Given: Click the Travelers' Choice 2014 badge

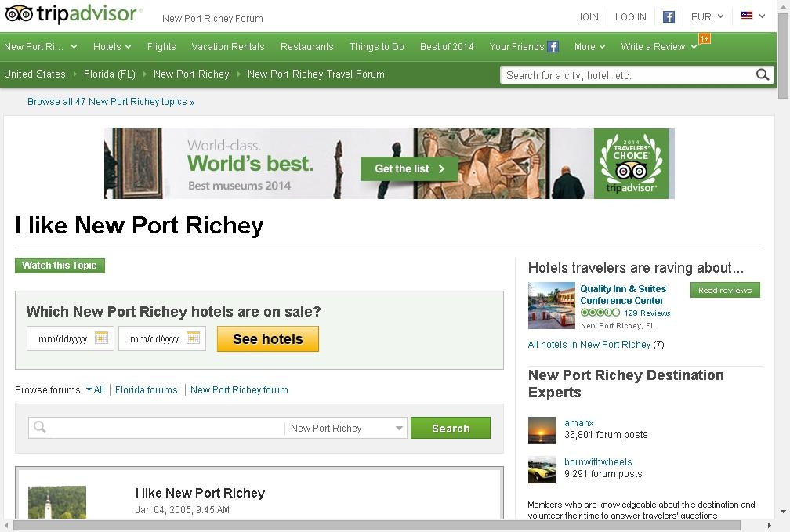Looking at the screenshot, I should 631,163.
